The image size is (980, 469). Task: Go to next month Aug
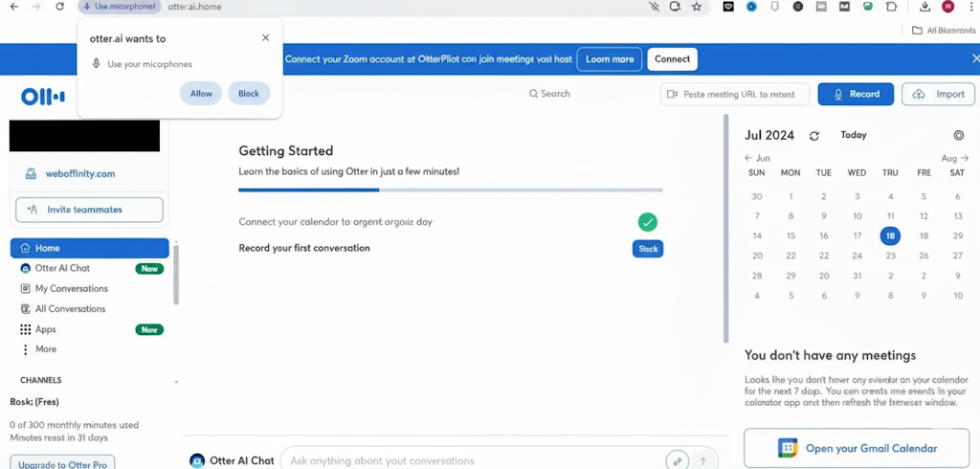(x=955, y=158)
